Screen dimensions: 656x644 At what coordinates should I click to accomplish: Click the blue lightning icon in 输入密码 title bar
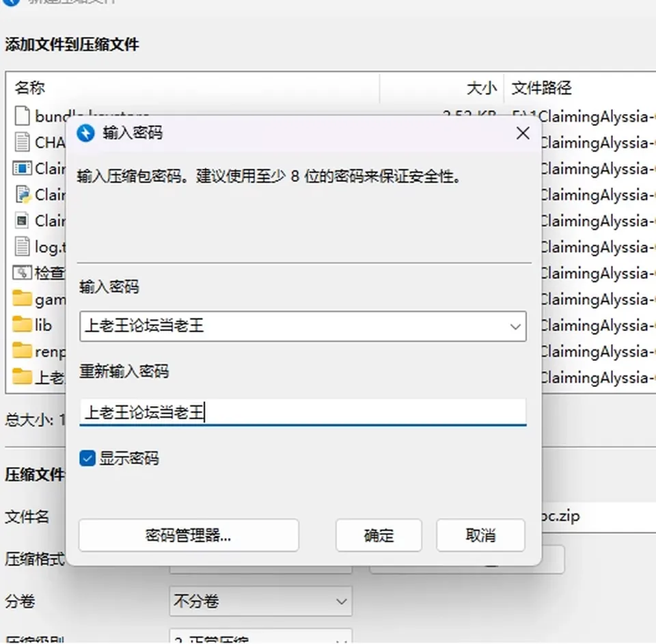86,133
